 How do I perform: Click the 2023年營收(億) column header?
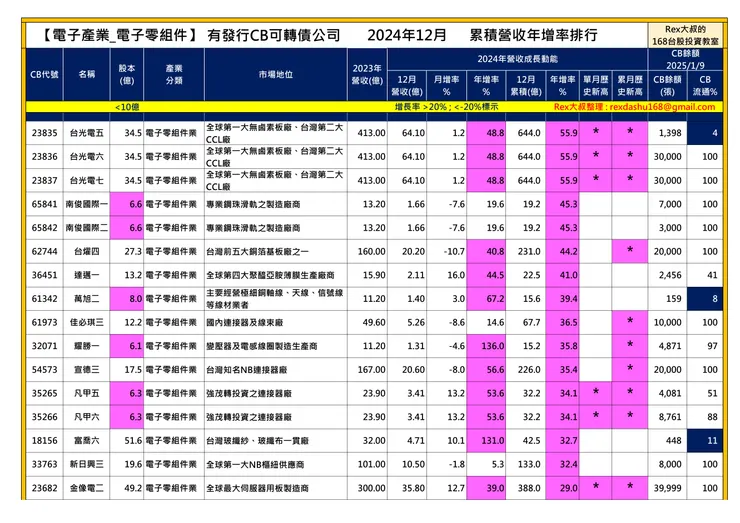367,75
